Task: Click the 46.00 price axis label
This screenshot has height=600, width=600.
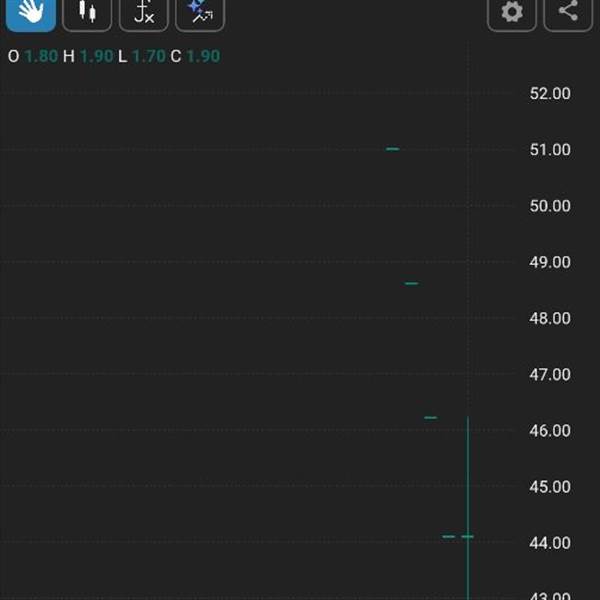Action: tap(550, 431)
